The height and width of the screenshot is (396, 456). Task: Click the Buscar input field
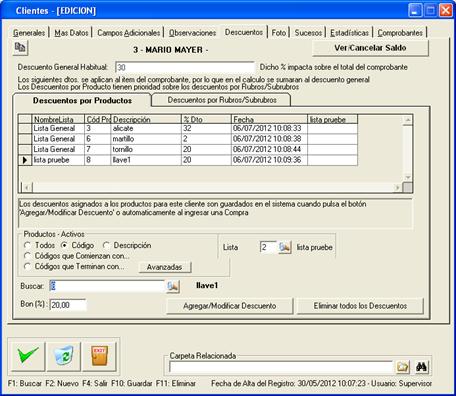tap(107, 286)
